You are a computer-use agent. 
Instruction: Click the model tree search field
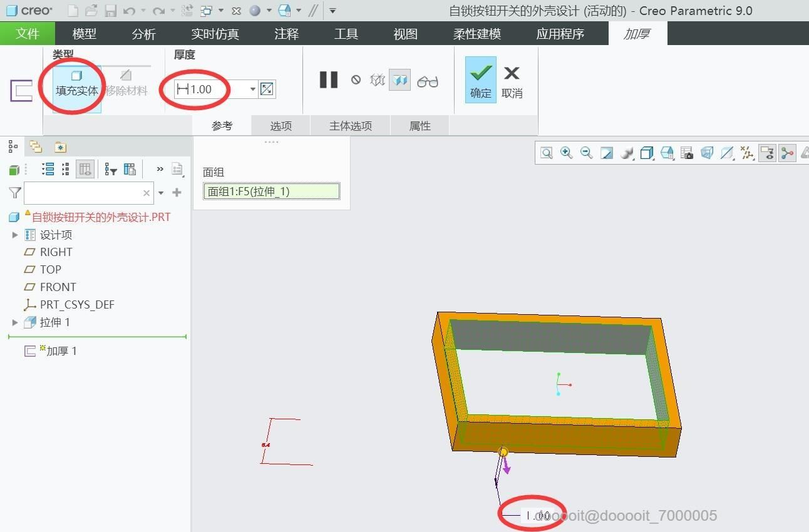point(88,193)
